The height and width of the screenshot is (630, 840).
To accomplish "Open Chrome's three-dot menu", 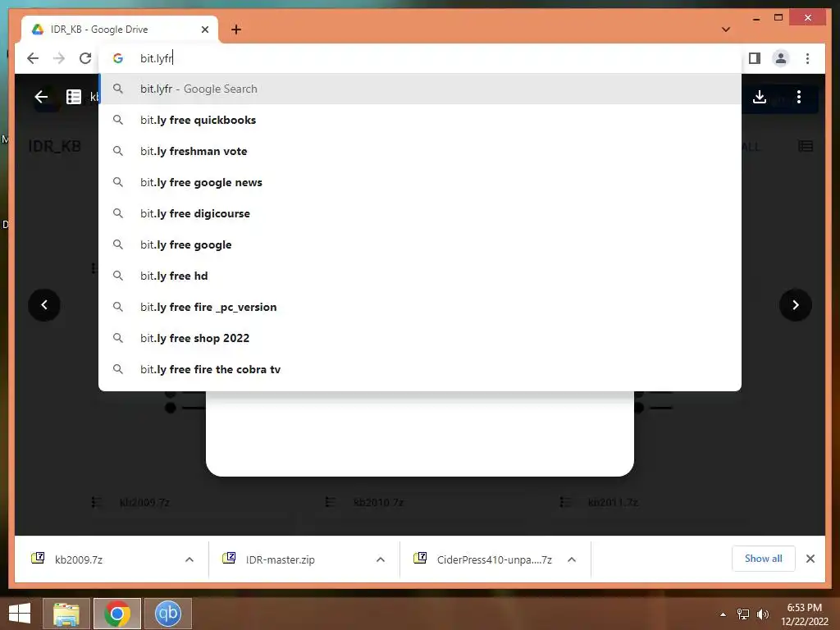I will click(807, 58).
